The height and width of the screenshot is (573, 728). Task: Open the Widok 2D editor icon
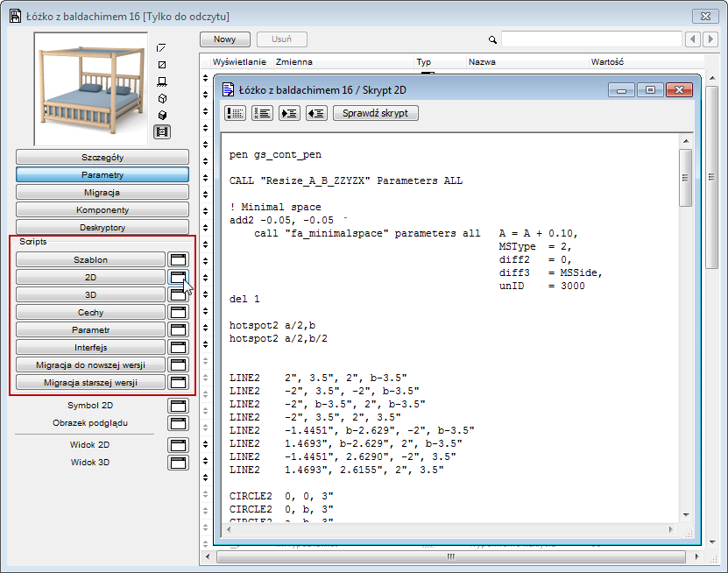[x=178, y=444]
